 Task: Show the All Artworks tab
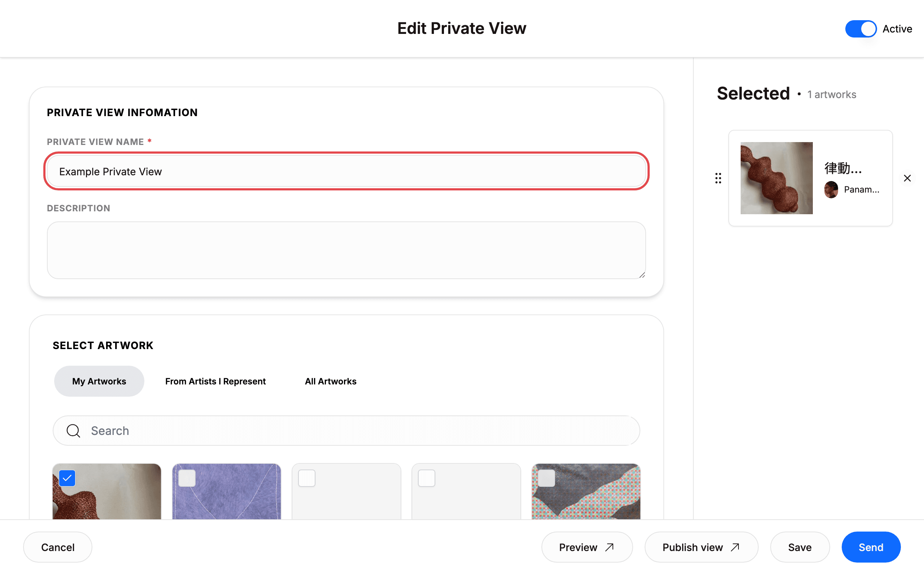coord(330,381)
